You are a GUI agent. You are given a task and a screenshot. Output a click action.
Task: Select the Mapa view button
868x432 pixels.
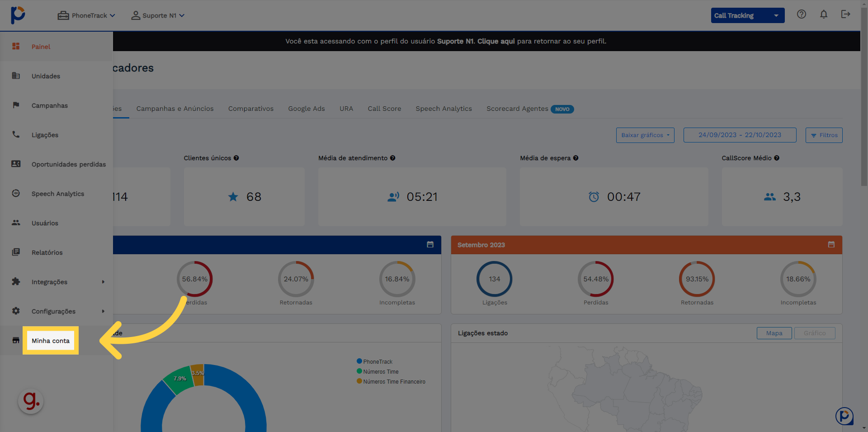[x=774, y=333]
